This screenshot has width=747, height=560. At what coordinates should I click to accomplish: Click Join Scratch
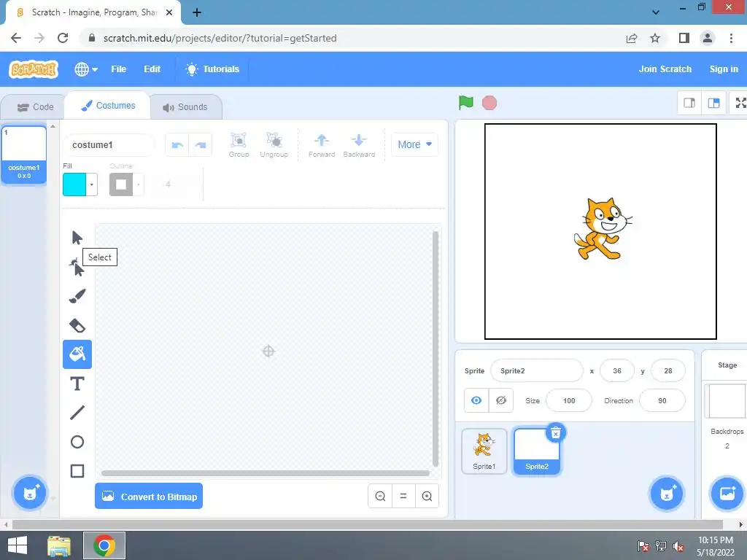pos(665,69)
